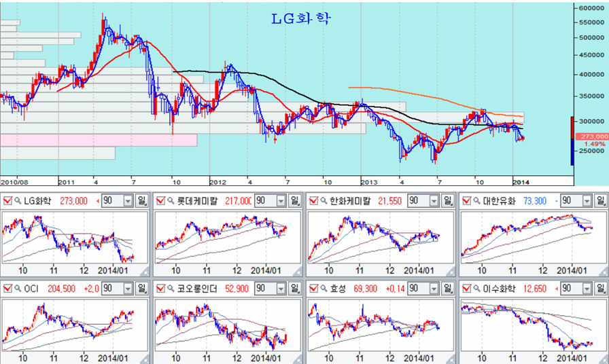Click the 일 daily button in 효성 panel
This screenshot has height=364, width=609.
click(x=448, y=289)
